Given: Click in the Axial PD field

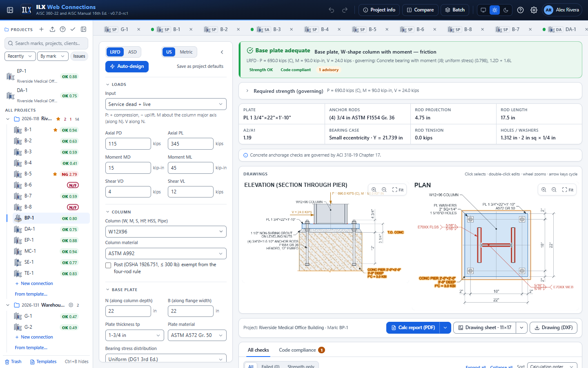Looking at the screenshot, I should [x=128, y=144].
